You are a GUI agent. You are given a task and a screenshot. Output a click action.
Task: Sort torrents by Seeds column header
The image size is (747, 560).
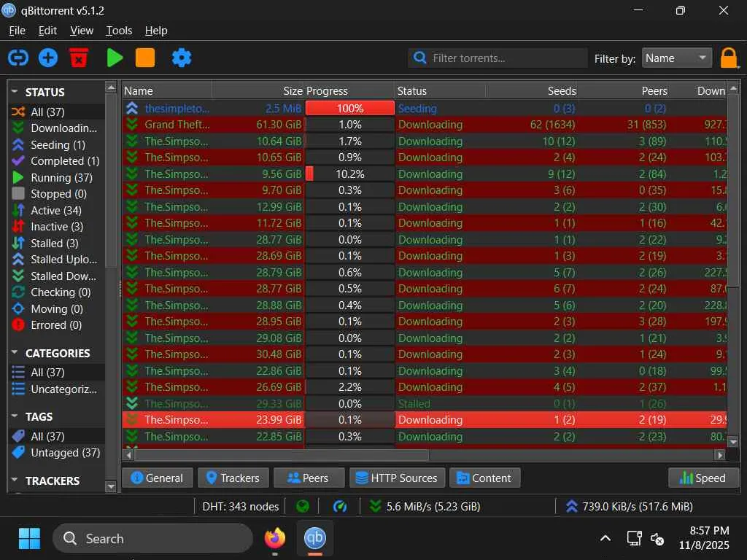point(532,91)
